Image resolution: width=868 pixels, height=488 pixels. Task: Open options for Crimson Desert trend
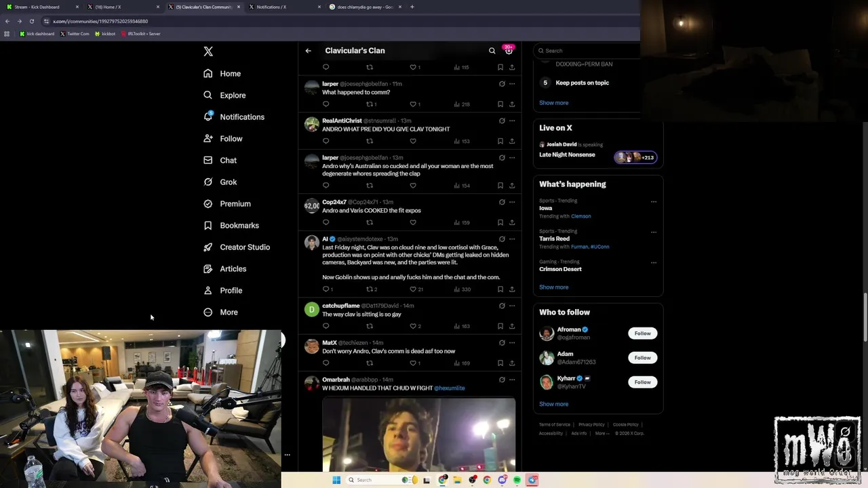tap(654, 262)
